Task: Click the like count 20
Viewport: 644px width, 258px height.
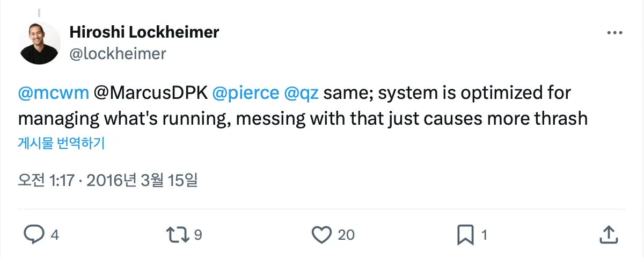Action: pos(347,235)
